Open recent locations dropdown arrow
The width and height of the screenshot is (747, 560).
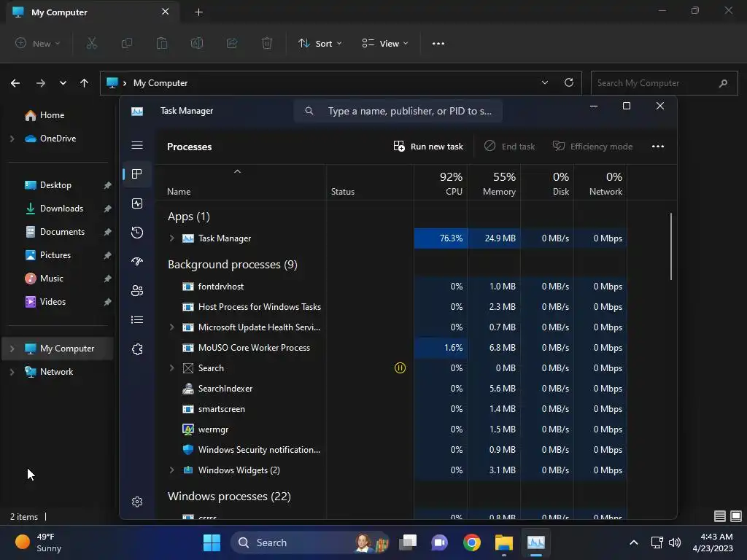click(63, 83)
